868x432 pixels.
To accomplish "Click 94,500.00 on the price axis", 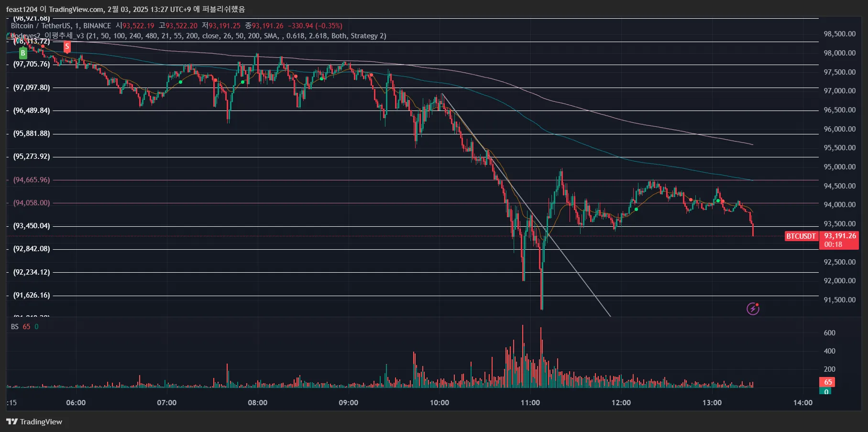I will click(x=839, y=186).
